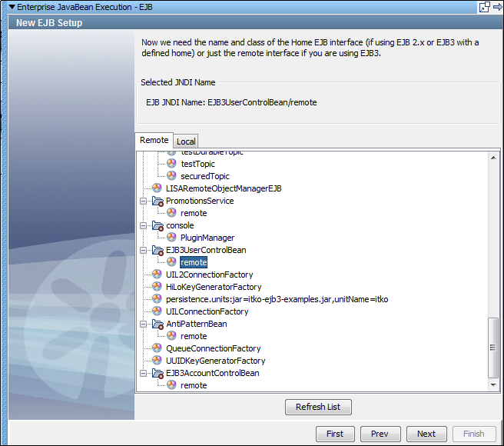Select the LISARemoteObjectManagerEJB text label

tap(224, 188)
